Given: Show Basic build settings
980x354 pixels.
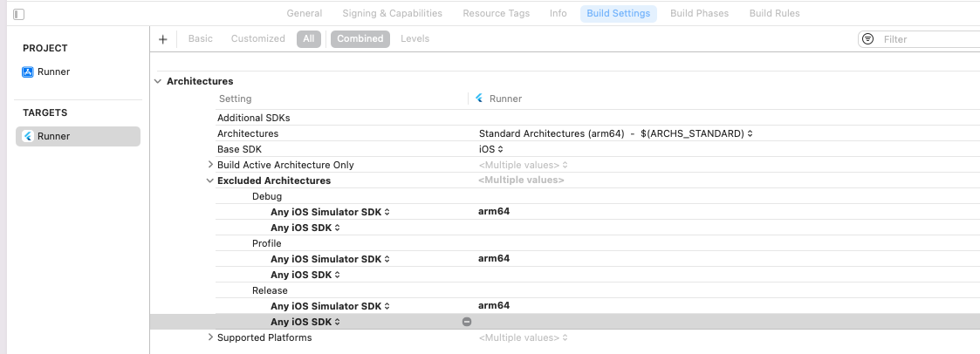Looking at the screenshot, I should [x=200, y=39].
